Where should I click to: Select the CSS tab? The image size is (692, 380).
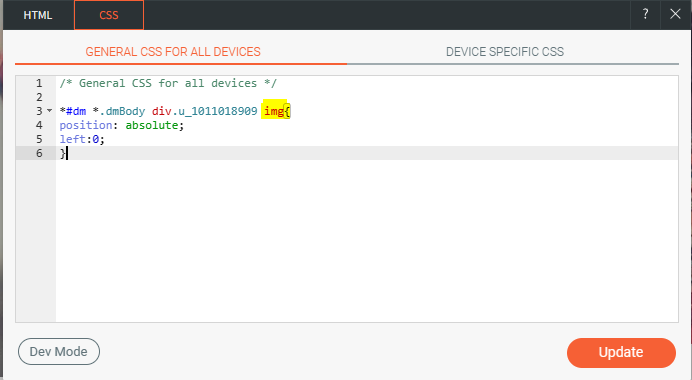(109, 15)
